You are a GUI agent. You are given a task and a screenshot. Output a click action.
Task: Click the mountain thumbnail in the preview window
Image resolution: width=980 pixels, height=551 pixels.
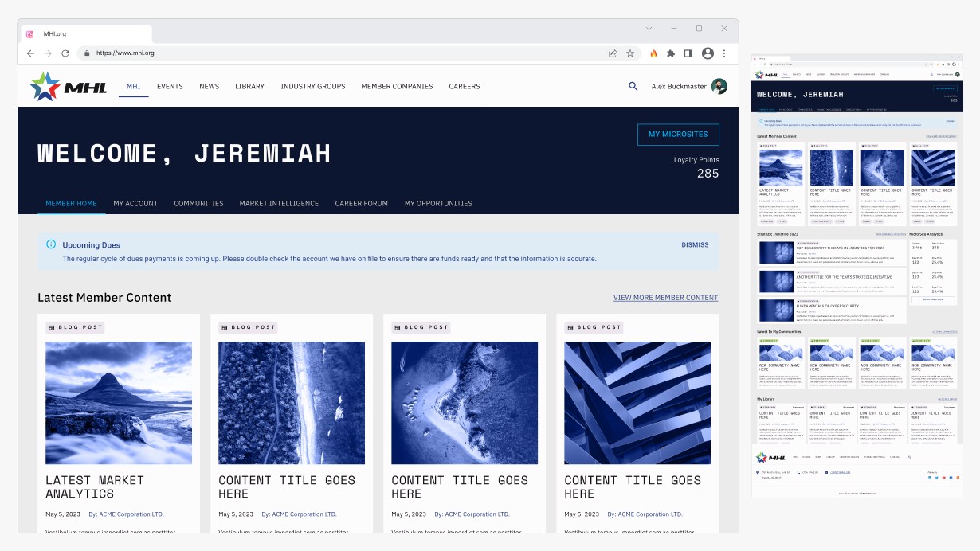pyautogui.click(x=781, y=168)
